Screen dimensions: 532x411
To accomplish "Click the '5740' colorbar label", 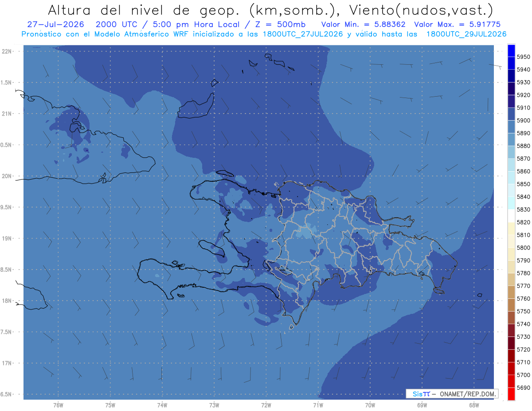I will point(524,324).
